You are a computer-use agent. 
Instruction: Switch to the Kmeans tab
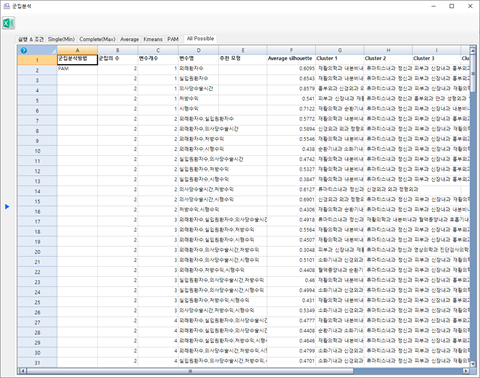(153, 39)
